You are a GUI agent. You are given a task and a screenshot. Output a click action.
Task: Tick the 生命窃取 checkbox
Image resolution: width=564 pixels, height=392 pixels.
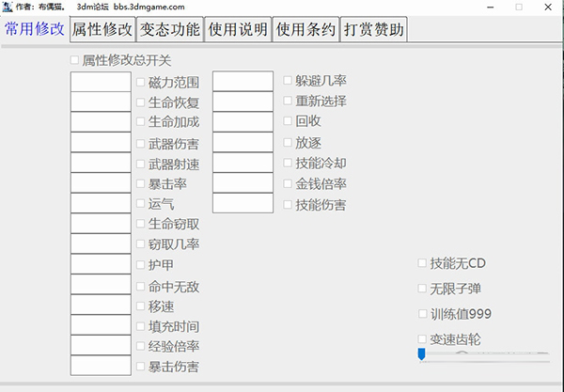pos(140,224)
